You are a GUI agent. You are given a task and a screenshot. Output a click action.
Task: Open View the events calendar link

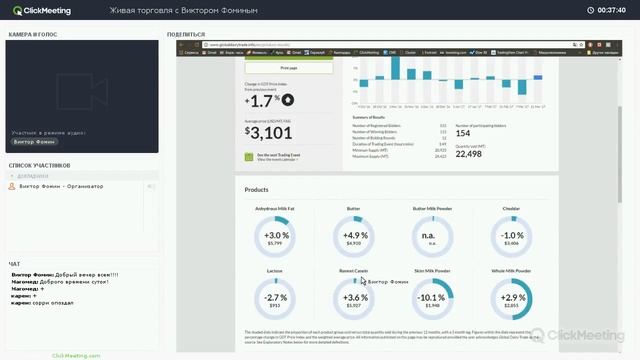pos(278,159)
